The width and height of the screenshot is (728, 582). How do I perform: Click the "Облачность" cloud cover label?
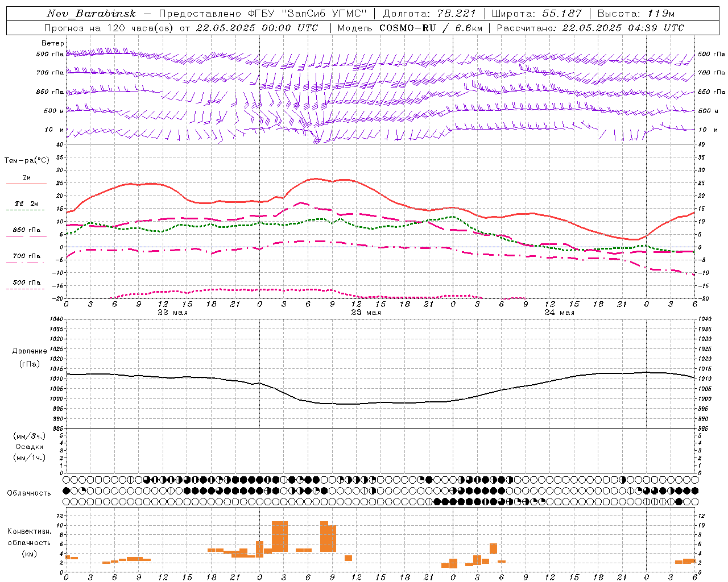coord(29,493)
